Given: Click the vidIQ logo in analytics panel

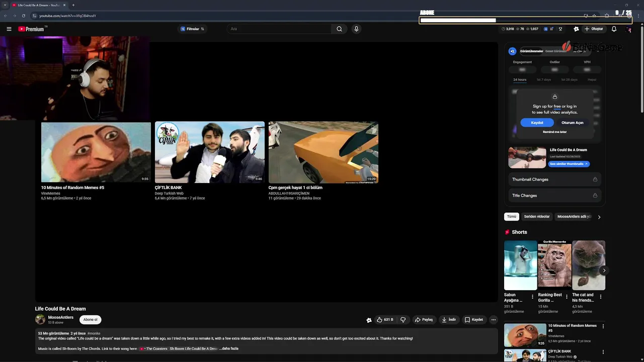Looking at the screenshot, I should click(x=512, y=51).
